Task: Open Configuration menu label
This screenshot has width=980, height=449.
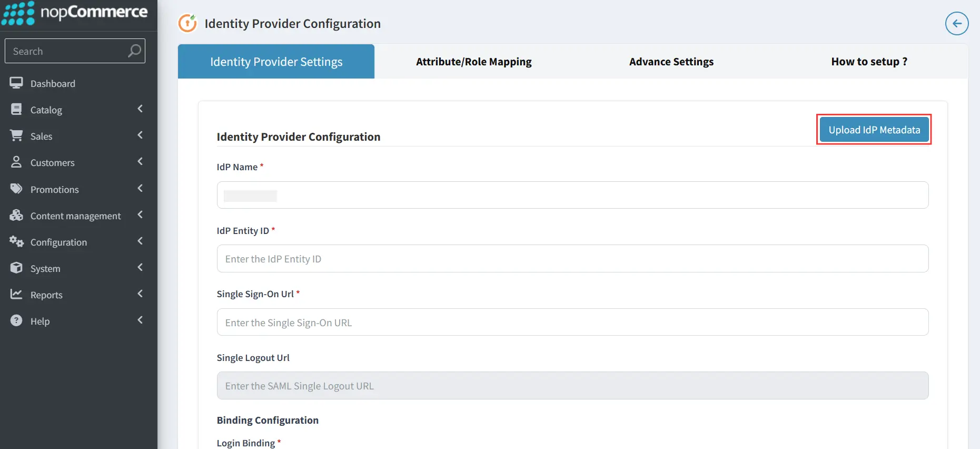Action: point(58,242)
